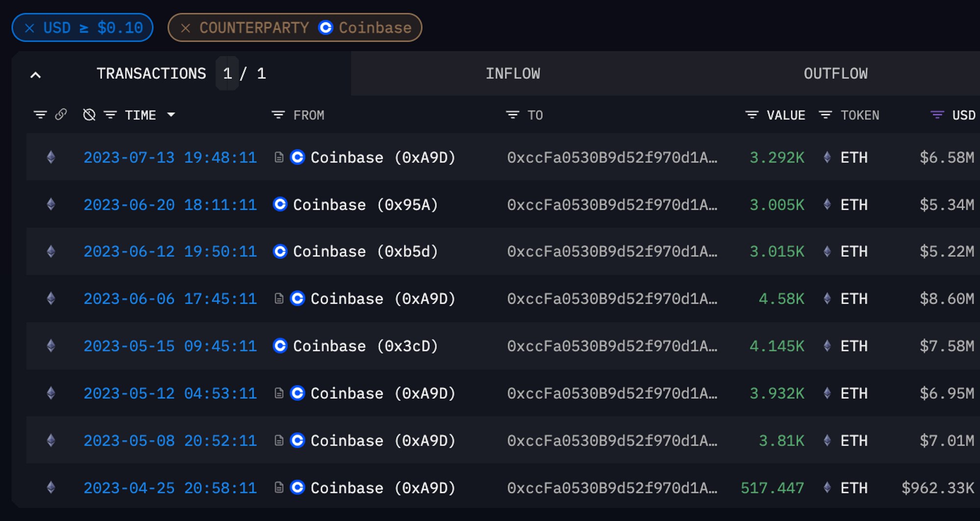This screenshot has width=980, height=521.
Task: Click Coinbase (0xA9D) in the 2023-04-25 row
Action: (383, 488)
